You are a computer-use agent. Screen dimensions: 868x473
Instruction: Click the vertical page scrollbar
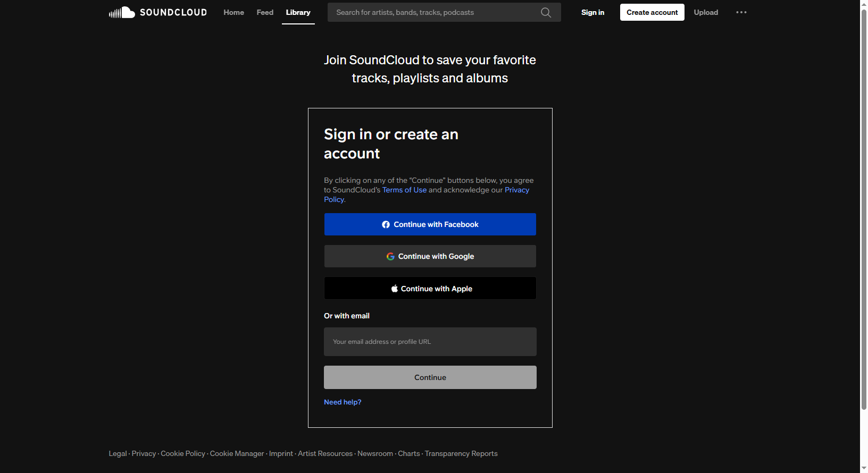(864, 213)
